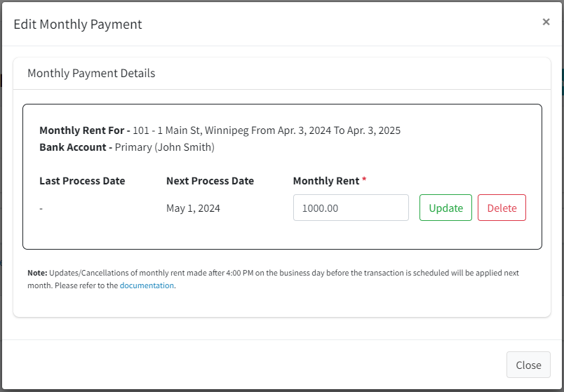The height and width of the screenshot is (392, 564).
Task: Click the Next Process Date heading
Action: [210, 180]
